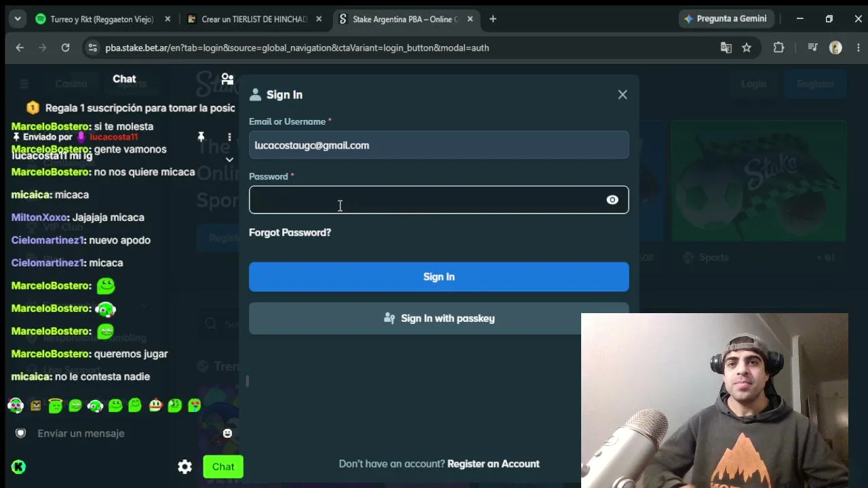Select the last emote in quick row
The image size is (868, 488).
[x=195, y=405]
